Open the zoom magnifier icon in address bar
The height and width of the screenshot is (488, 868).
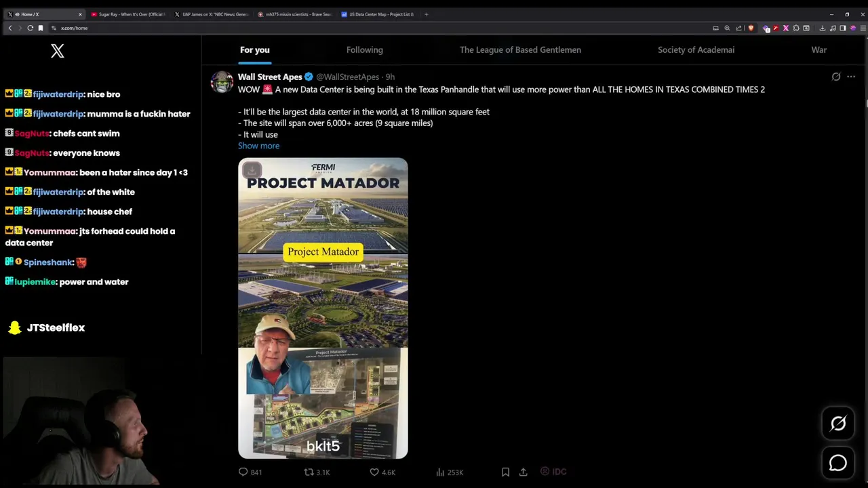[x=727, y=28]
